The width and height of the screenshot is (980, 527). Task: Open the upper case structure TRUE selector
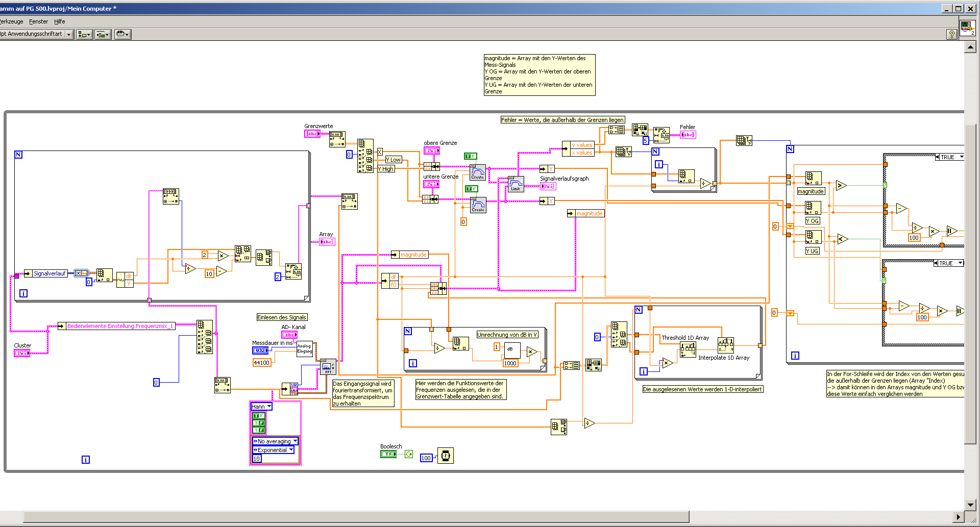click(949, 157)
